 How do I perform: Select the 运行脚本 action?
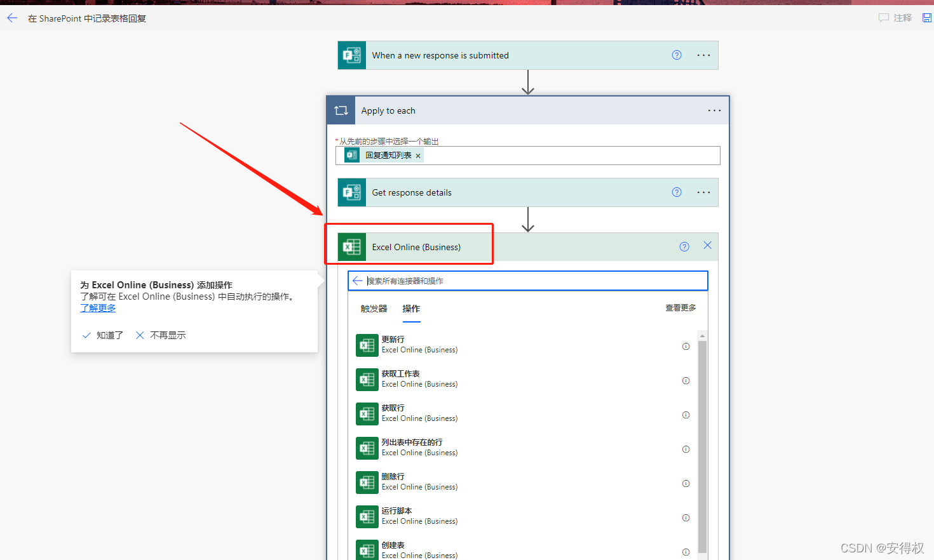point(522,516)
